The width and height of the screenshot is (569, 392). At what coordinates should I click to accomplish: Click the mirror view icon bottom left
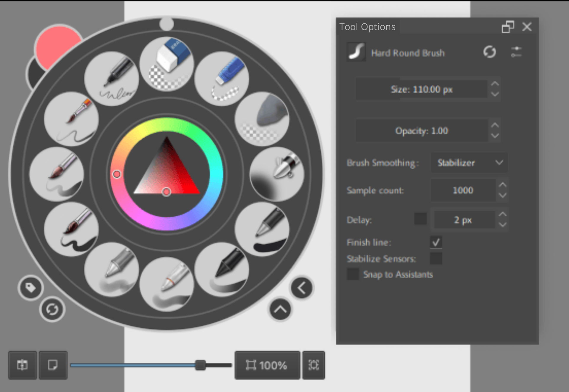tap(23, 365)
